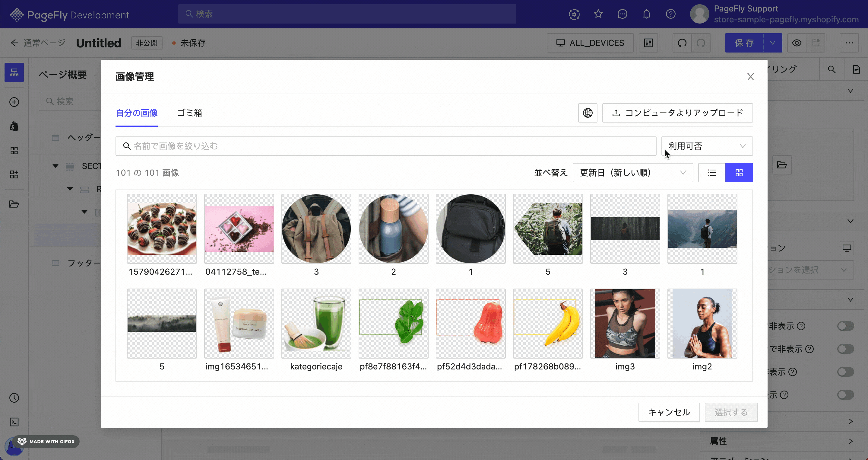The width and height of the screenshot is (868, 460).
Task: Switch to grid view in image manager
Action: tap(739, 173)
